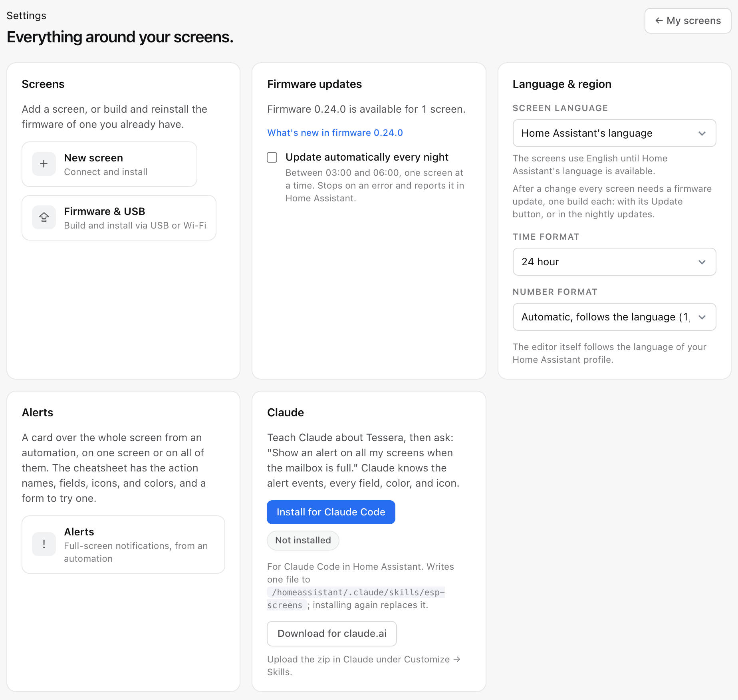
Task: Click the TIME FORMAT label
Action: pyautogui.click(x=546, y=237)
